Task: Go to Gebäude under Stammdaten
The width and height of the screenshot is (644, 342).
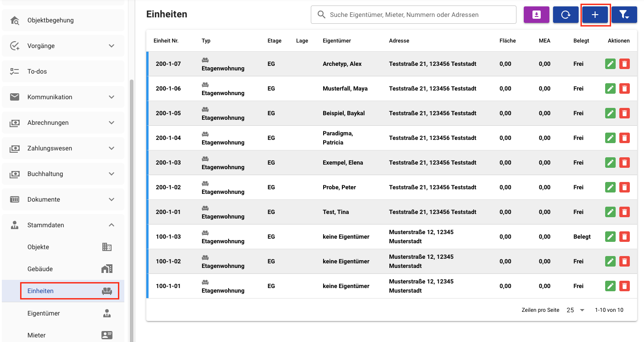Action: point(63,269)
